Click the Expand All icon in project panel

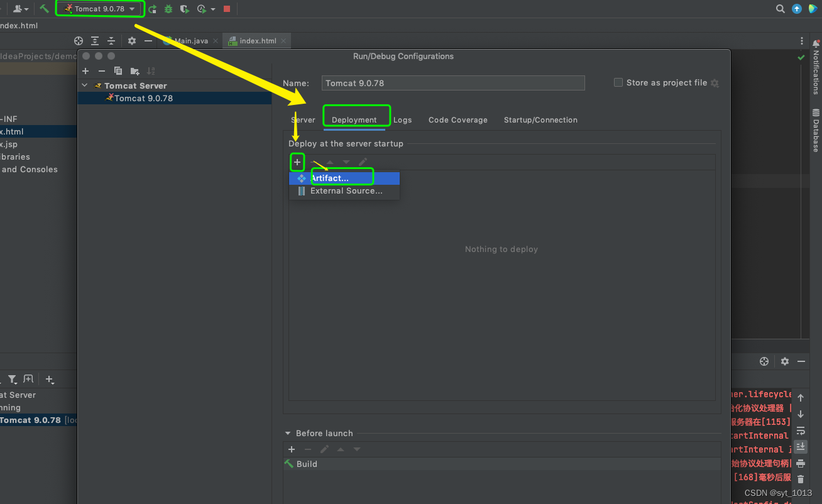point(95,41)
